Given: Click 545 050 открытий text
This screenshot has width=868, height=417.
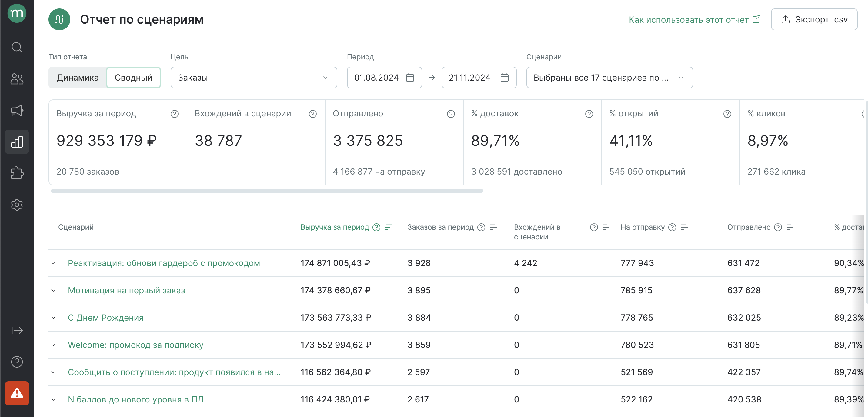Looking at the screenshot, I should (x=647, y=172).
